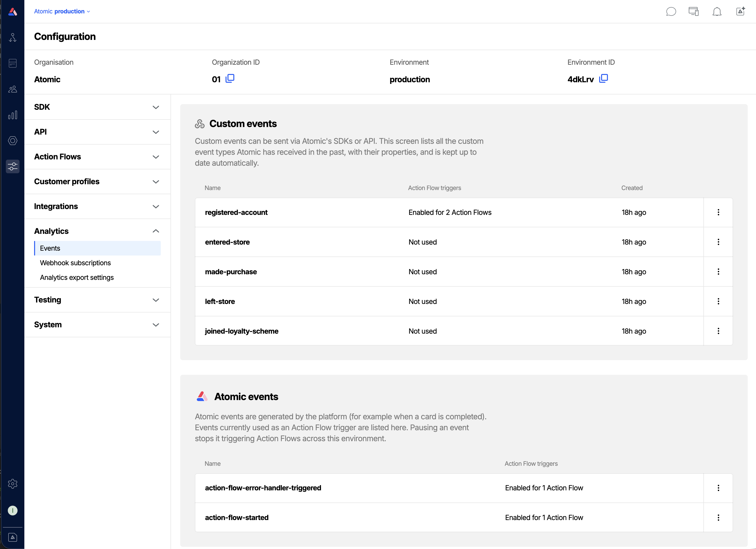
Task: Open the Cards sidebar icon
Action: [x=13, y=63]
